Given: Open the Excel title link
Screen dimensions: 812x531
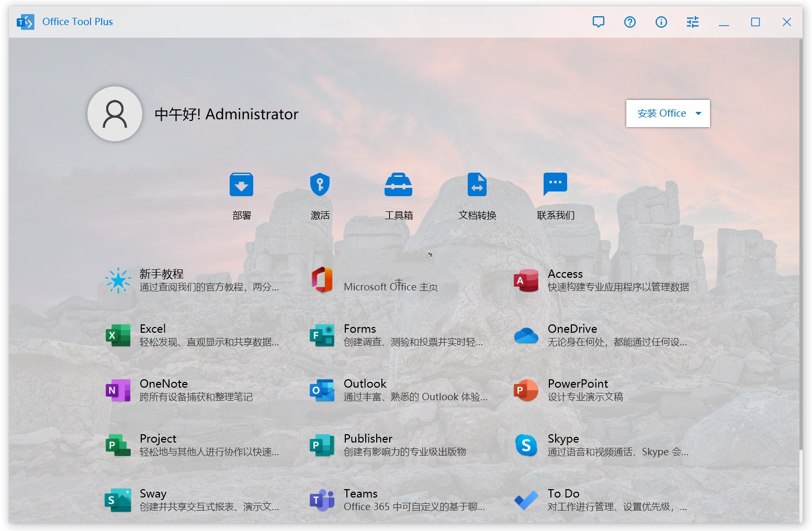Looking at the screenshot, I should click(152, 329).
